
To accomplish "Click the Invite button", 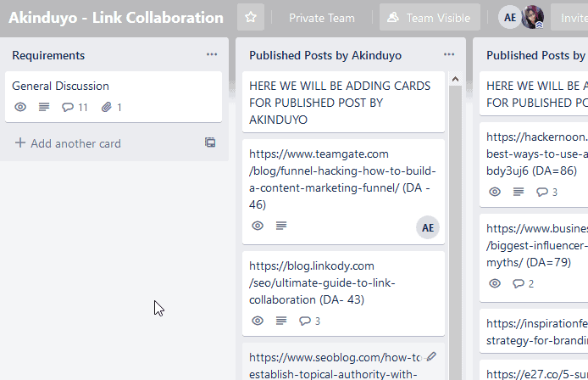I will (x=570, y=17).
